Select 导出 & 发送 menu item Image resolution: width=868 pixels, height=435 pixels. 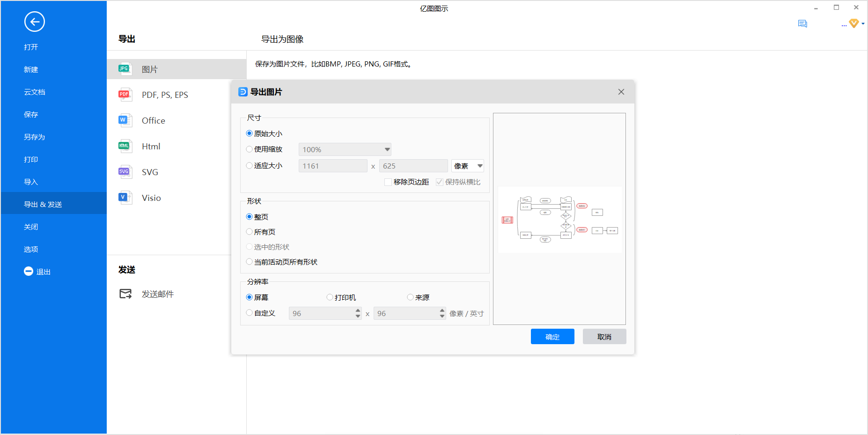pyautogui.click(x=54, y=204)
